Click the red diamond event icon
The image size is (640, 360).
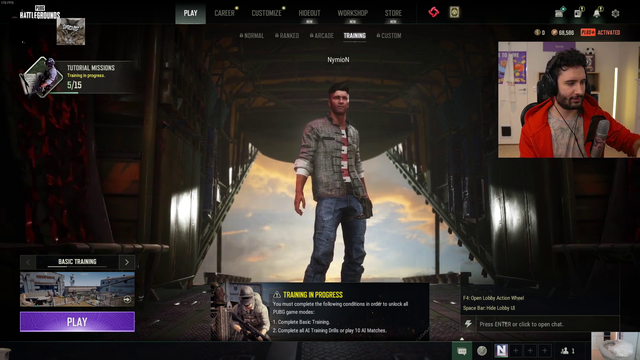coord(433,12)
